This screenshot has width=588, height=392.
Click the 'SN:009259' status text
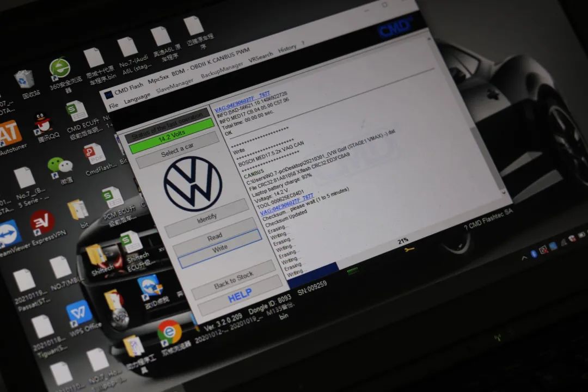tap(312, 288)
